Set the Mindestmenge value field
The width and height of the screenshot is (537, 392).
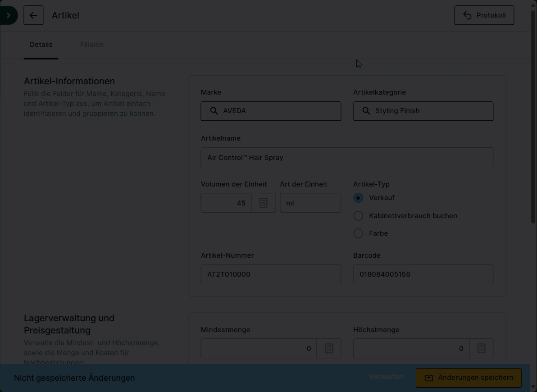(259, 348)
